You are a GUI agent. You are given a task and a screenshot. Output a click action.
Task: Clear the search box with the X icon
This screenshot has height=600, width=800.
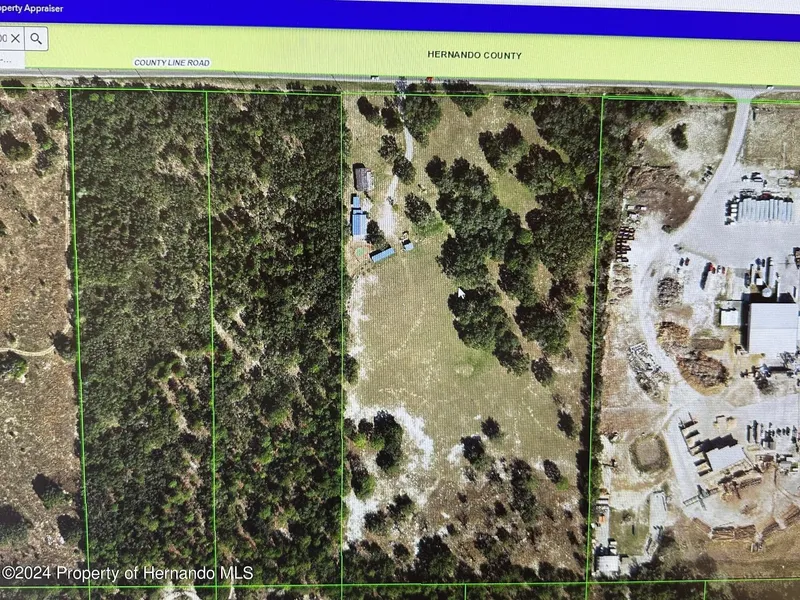click(15, 39)
